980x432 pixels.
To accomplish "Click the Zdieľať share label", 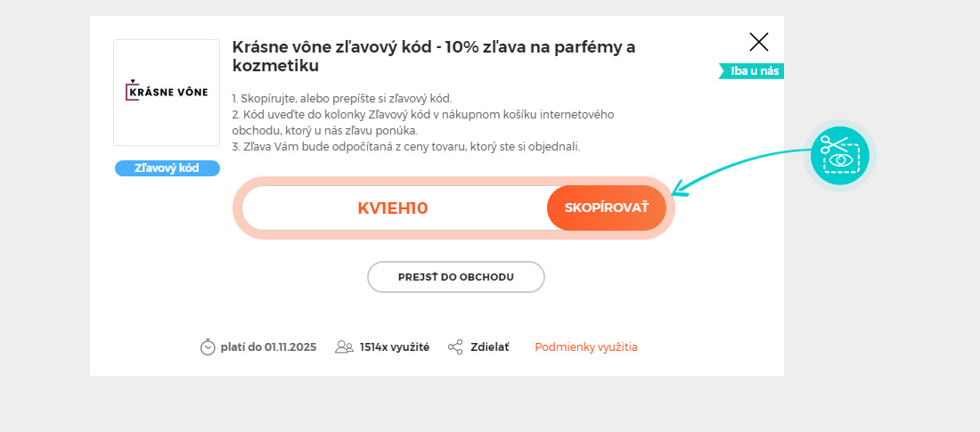I will click(x=490, y=347).
